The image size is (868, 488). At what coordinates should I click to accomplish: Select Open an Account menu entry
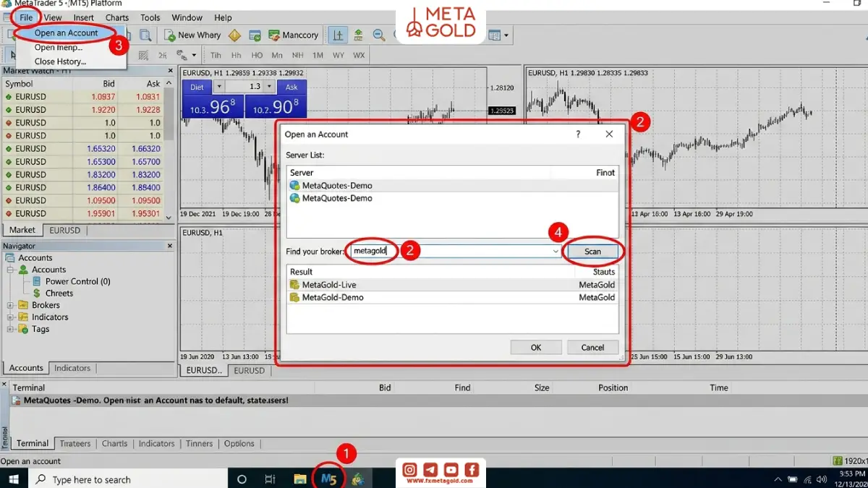(66, 33)
